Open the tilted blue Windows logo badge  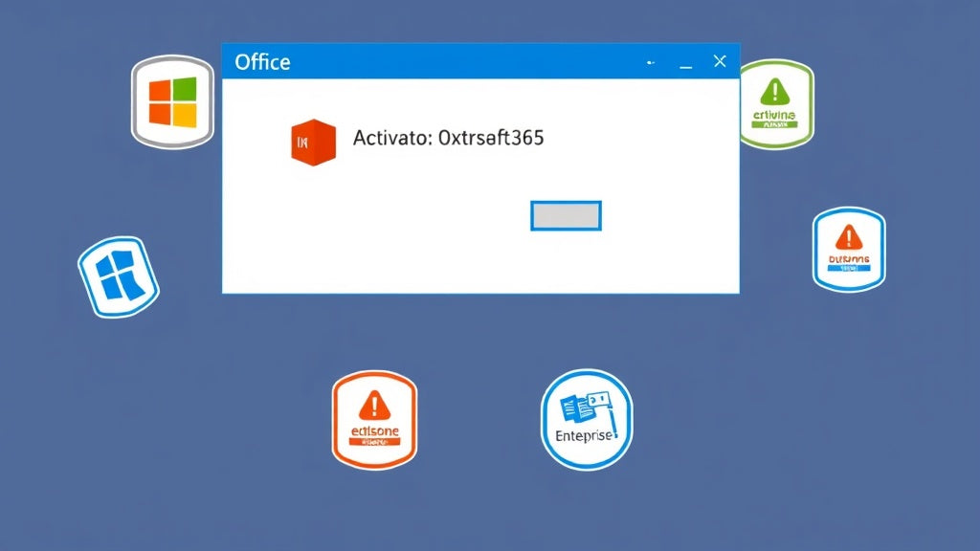point(118,276)
